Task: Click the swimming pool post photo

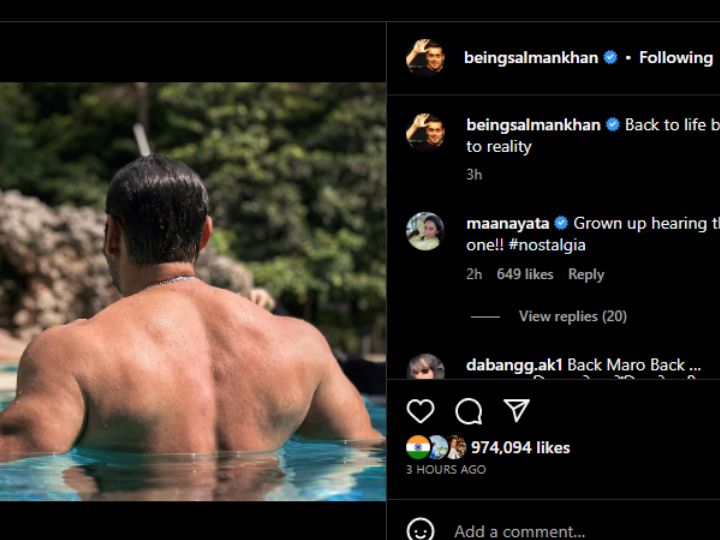Action: click(x=192, y=290)
